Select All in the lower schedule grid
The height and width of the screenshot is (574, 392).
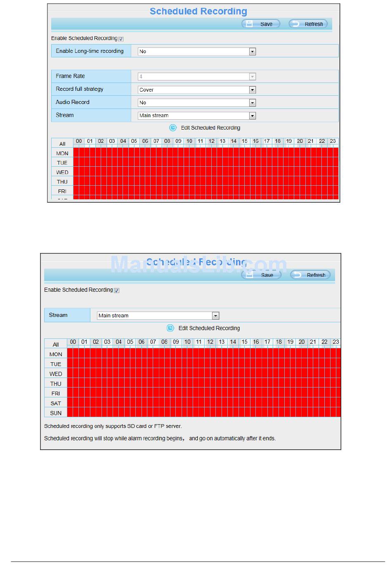click(56, 344)
